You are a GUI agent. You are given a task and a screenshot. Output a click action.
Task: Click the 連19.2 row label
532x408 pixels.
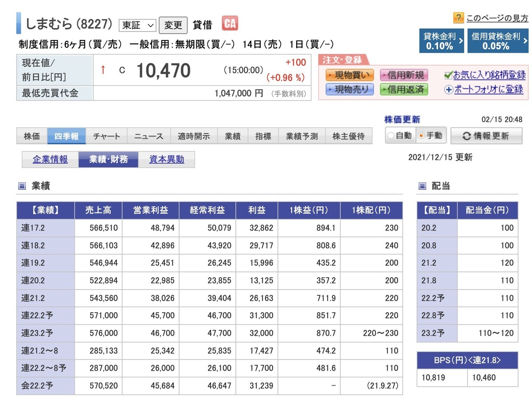(x=45, y=263)
